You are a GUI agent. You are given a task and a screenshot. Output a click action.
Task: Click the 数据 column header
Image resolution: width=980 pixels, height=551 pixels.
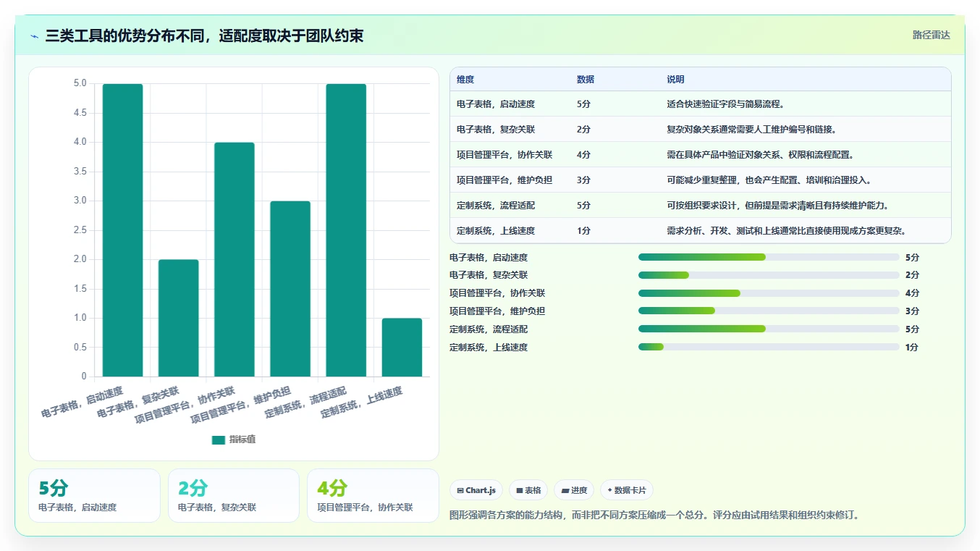(x=586, y=80)
